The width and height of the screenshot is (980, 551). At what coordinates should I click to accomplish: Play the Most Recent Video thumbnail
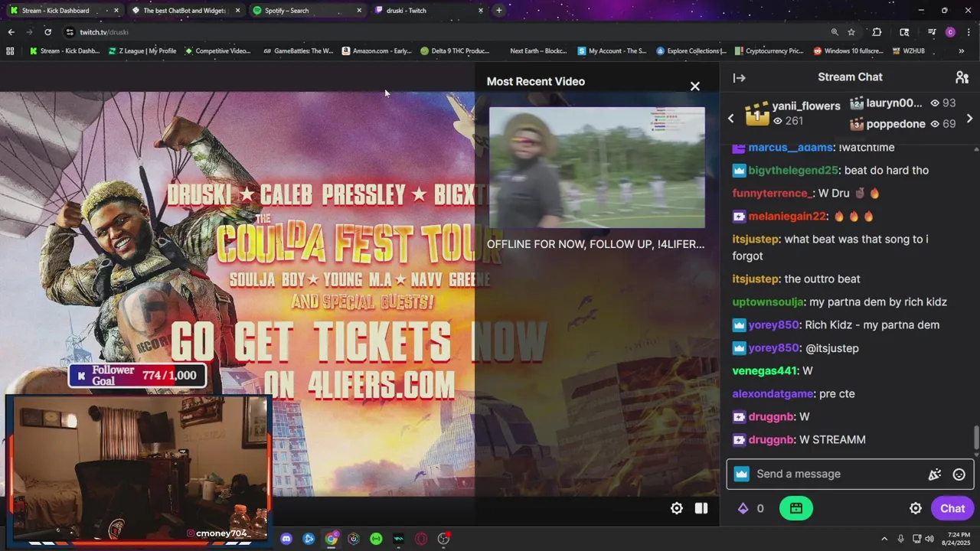click(597, 168)
